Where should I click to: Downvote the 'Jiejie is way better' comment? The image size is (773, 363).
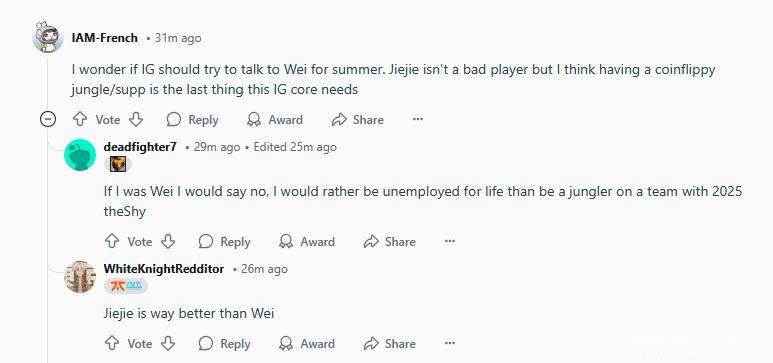coord(168,343)
